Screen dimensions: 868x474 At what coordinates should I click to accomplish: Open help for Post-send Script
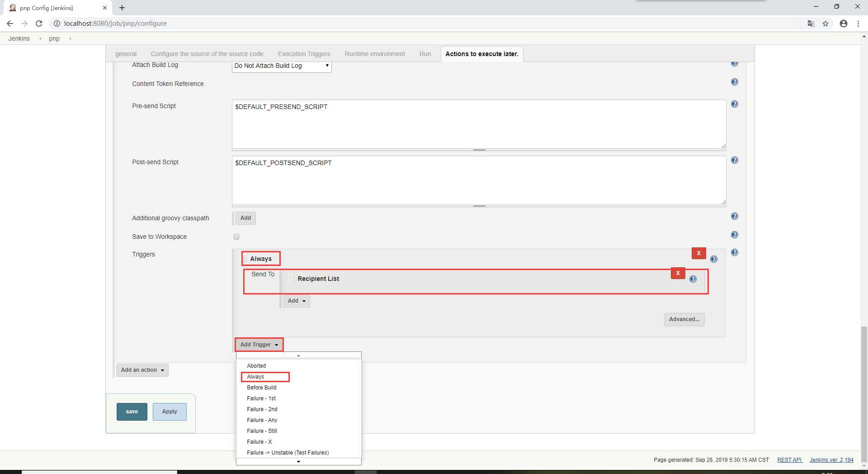click(x=735, y=160)
